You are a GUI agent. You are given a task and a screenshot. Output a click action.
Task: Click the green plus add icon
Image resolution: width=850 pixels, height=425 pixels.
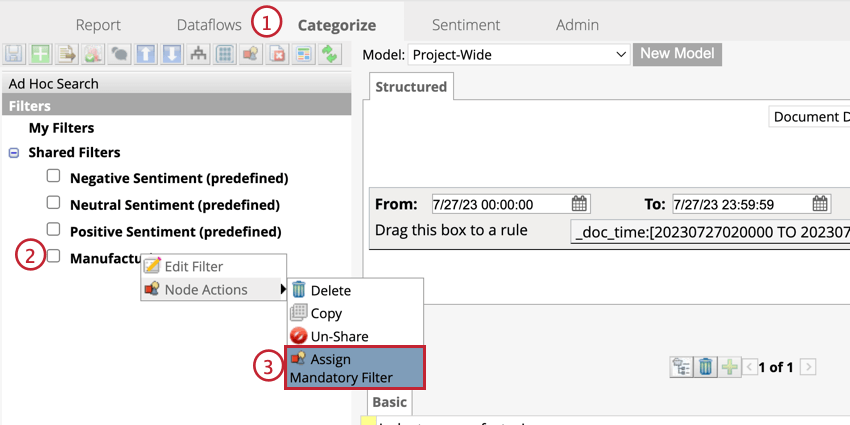point(40,54)
